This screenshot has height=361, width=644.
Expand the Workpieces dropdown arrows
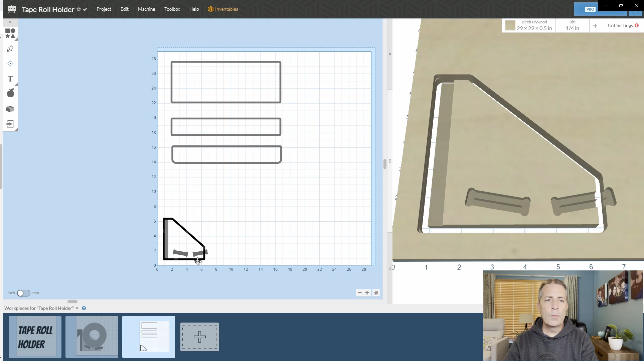pos(77,308)
